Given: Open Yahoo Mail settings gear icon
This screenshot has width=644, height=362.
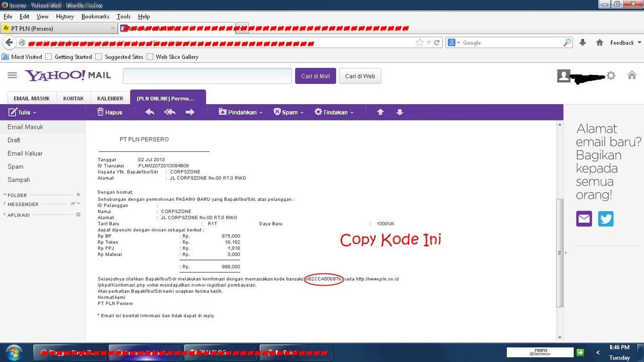Looking at the screenshot, I should [x=611, y=76].
